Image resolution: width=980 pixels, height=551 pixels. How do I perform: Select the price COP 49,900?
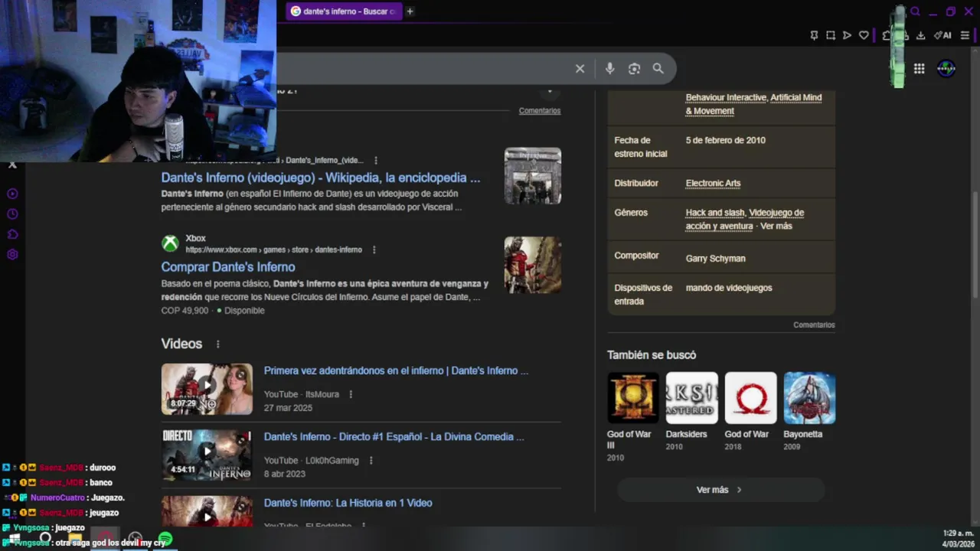coord(185,311)
